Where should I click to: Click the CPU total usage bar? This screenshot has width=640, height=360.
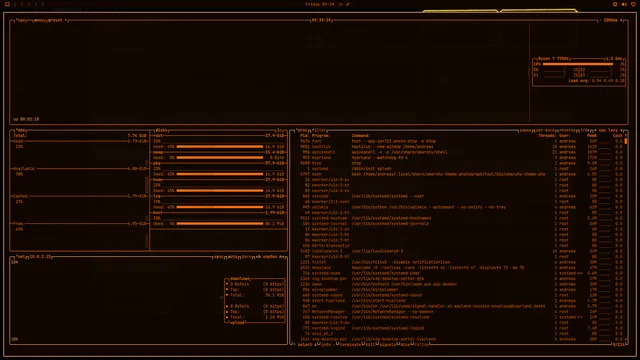(578, 64)
